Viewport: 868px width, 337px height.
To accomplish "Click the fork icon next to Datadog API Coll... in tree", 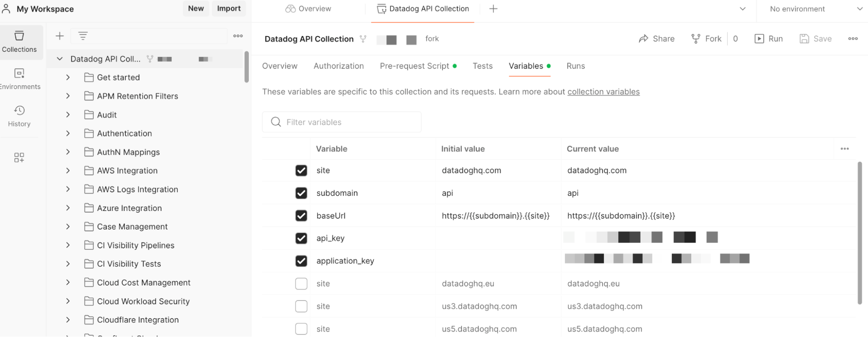I will point(150,59).
